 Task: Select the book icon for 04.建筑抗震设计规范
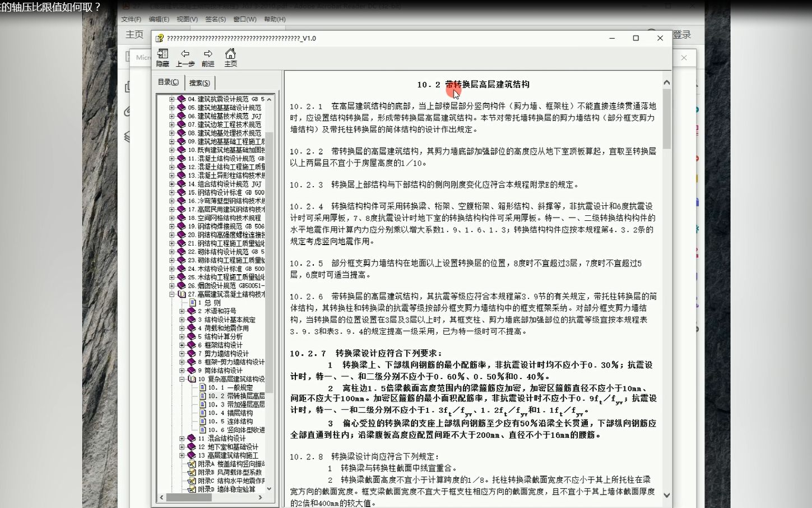click(x=182, y=99)
